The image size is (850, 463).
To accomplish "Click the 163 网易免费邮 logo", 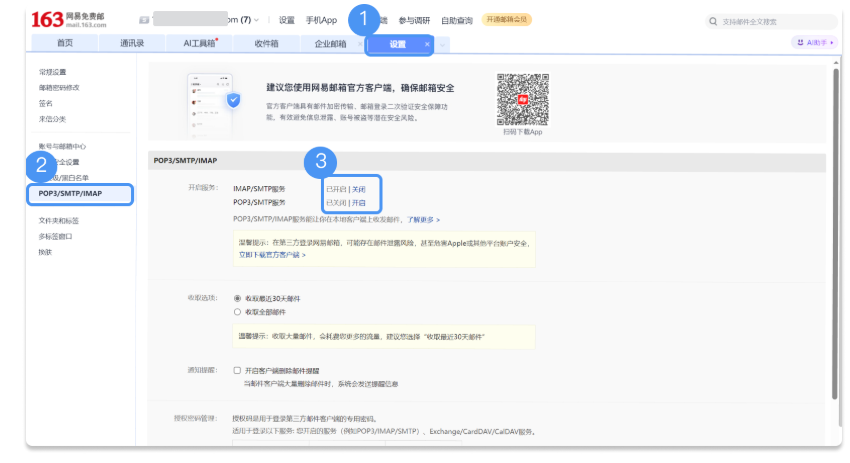I will coord(68,20).
